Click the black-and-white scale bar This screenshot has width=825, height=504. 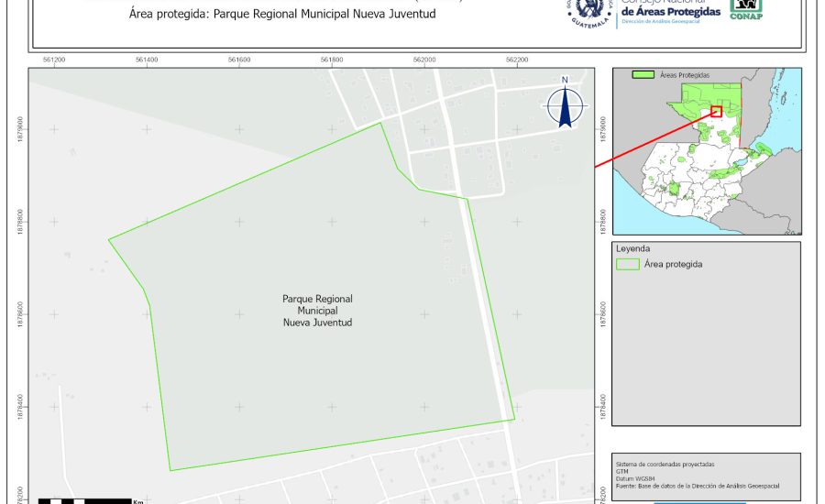coord(84,500)
